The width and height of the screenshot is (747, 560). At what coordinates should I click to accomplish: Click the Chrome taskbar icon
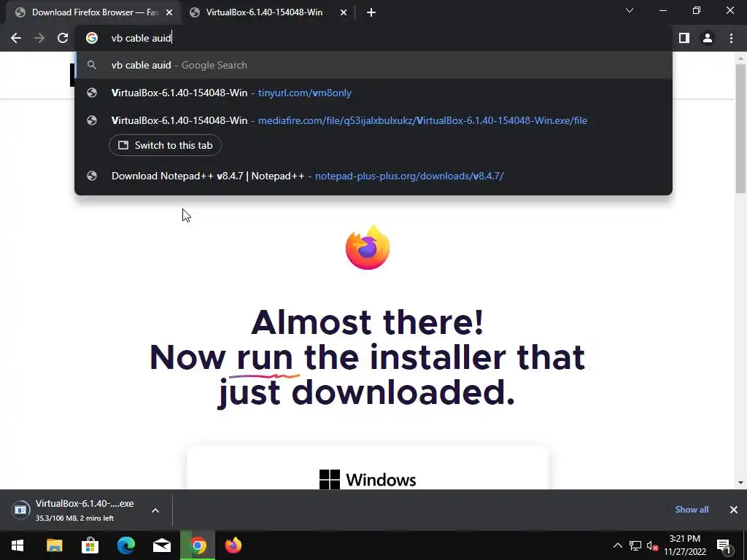(198, 545)
